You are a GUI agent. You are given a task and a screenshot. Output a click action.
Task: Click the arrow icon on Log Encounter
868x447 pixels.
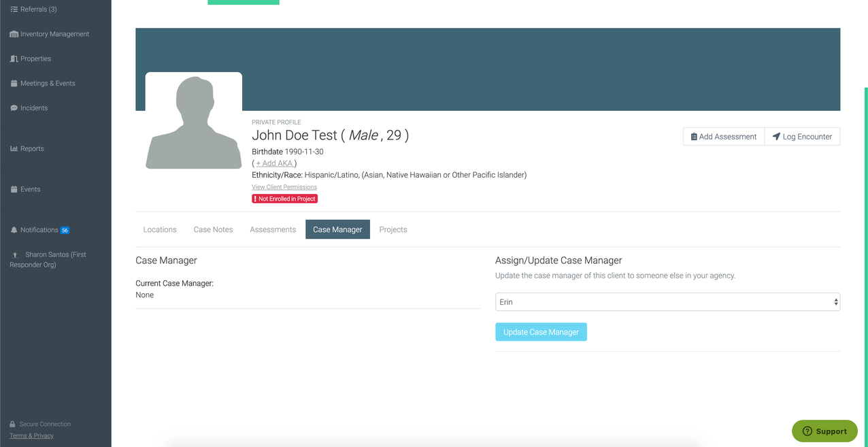click(776, 137)
